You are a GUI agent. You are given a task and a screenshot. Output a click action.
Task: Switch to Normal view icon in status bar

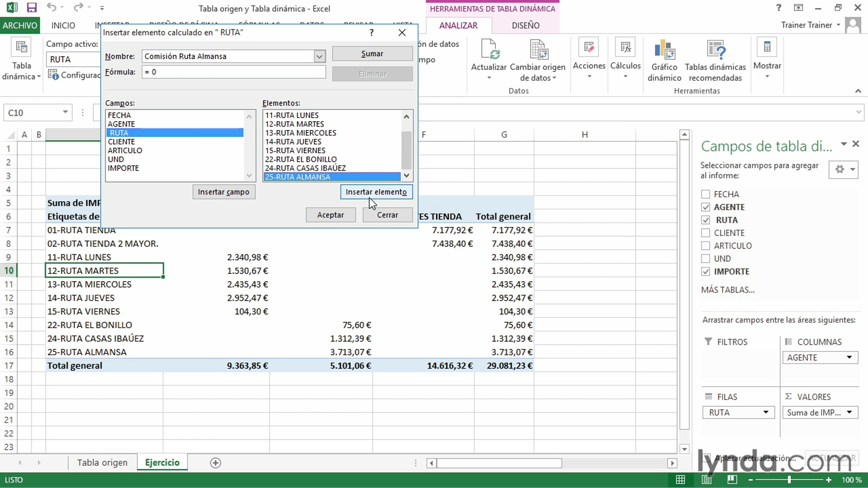click(x=680, y=480)
